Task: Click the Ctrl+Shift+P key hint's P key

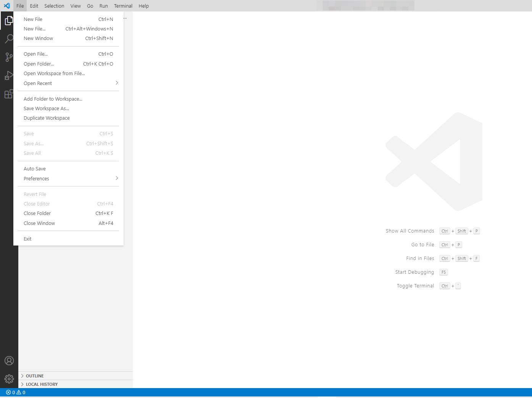Action: click(476, 231)
